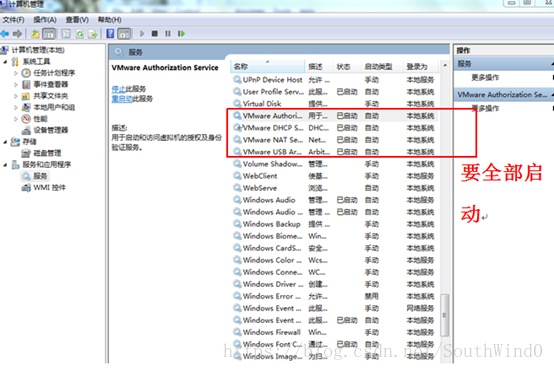Click the Restart Service icon
This screenshot has width=554, height=371.
coord(181,34)
